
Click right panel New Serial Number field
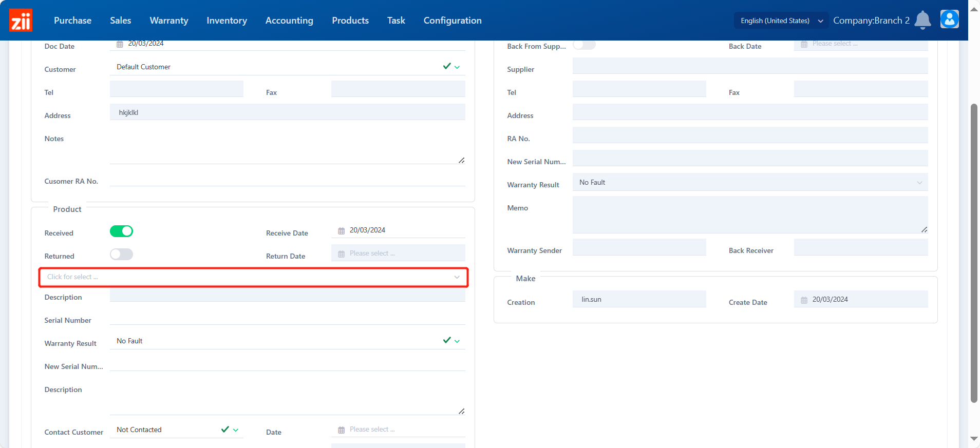pos(750,158)
